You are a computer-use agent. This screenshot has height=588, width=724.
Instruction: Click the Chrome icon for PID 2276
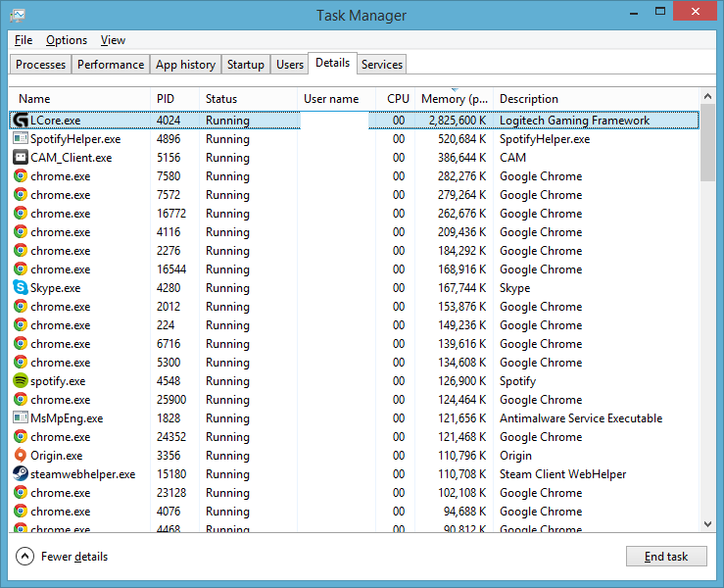coord(21,250)
